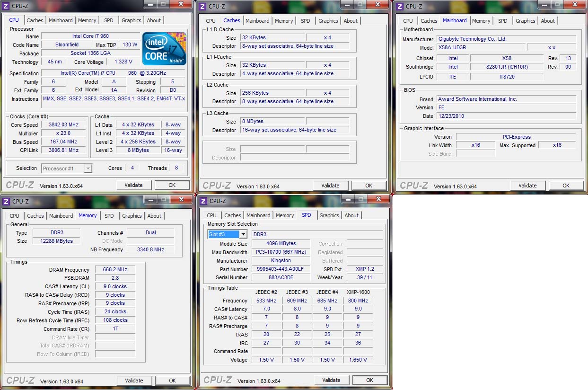
Task: Click CPU-Z title bar icon in Caches window
Action: pos(202,6)
